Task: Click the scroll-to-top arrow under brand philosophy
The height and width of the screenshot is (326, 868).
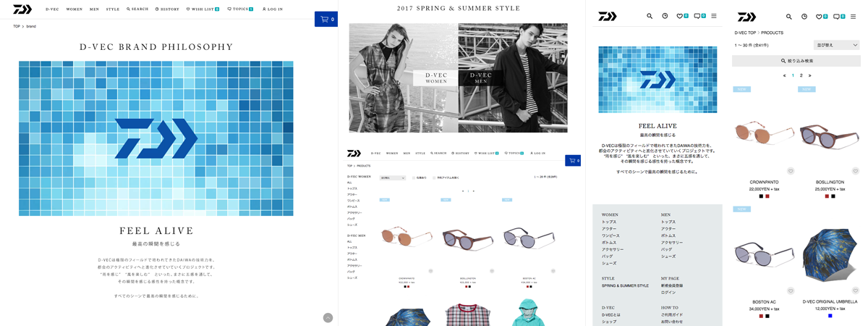Action: click(328, 317)
